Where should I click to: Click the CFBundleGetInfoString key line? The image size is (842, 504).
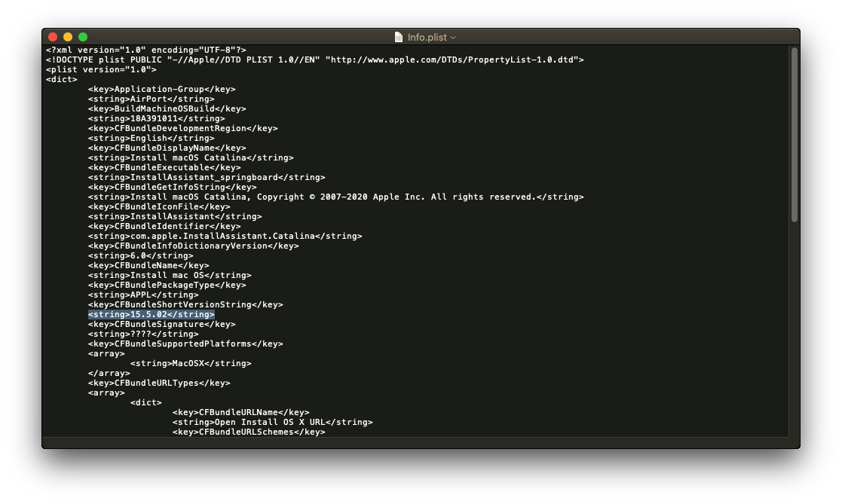tap(173, 188)
